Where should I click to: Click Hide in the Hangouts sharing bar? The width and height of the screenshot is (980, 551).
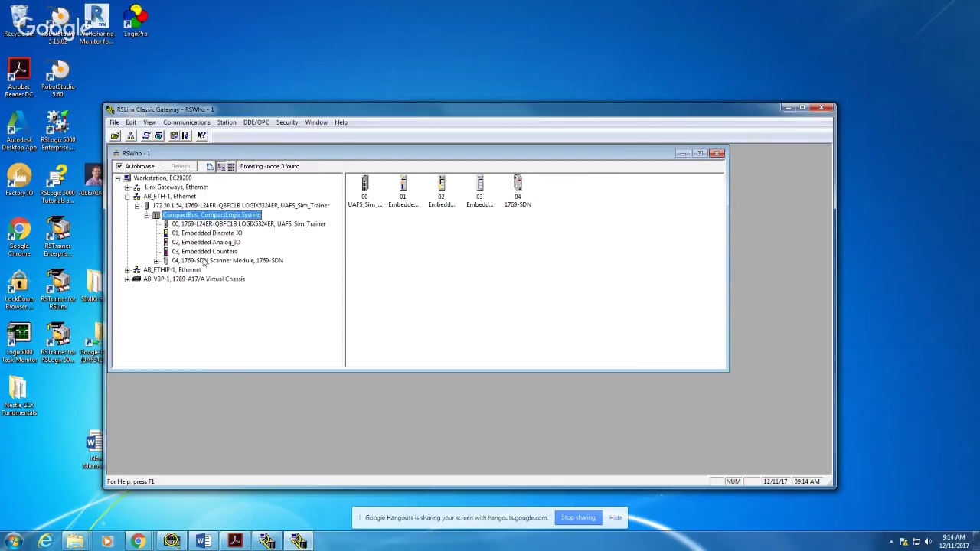[x=616, y=517]
